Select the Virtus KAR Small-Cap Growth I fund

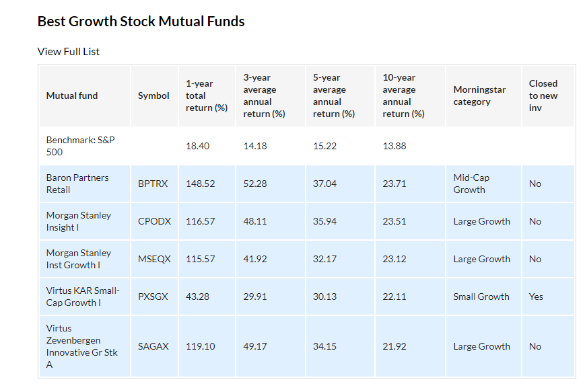point(83,297)
